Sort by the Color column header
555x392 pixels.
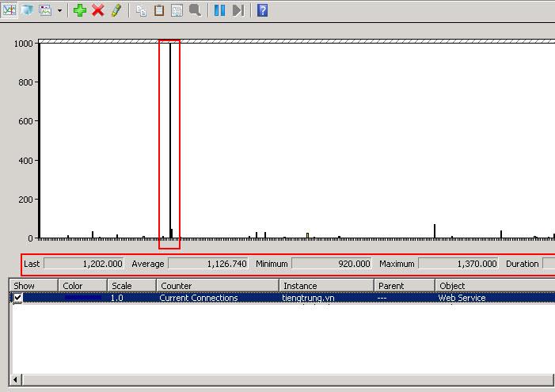pos(82,285)
